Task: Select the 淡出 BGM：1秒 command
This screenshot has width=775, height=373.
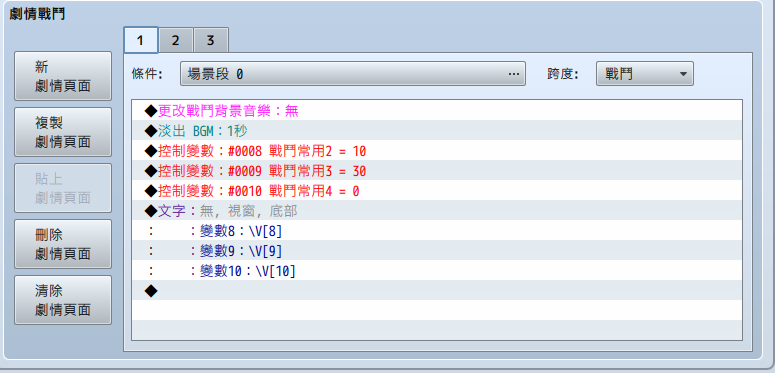Action: tap(437, 131)
